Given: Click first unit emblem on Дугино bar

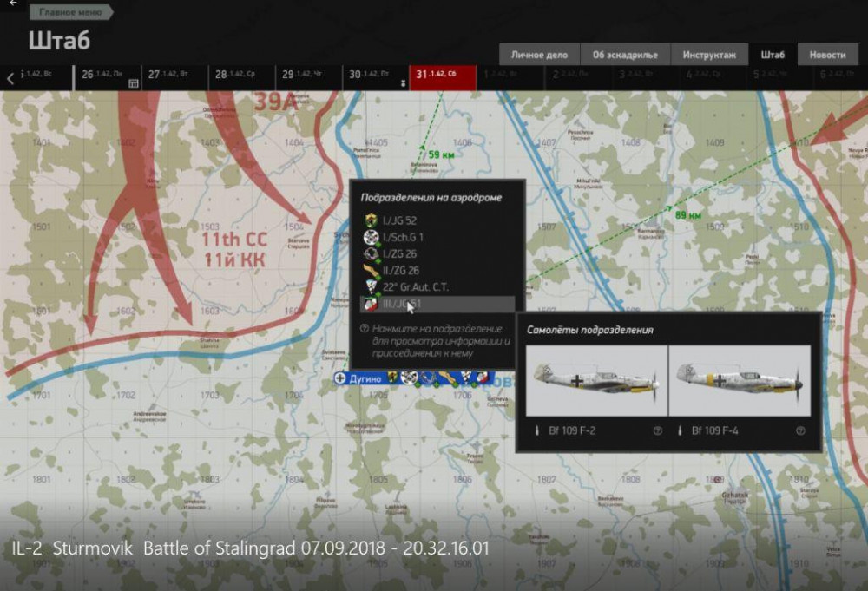Looking at the screenshot, I should (392, 378).
